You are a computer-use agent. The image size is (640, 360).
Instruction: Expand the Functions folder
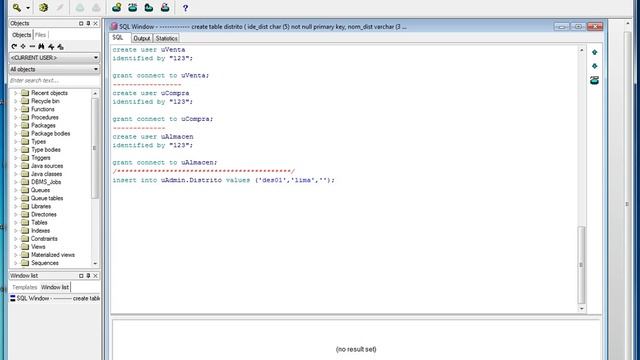[16, 109]
